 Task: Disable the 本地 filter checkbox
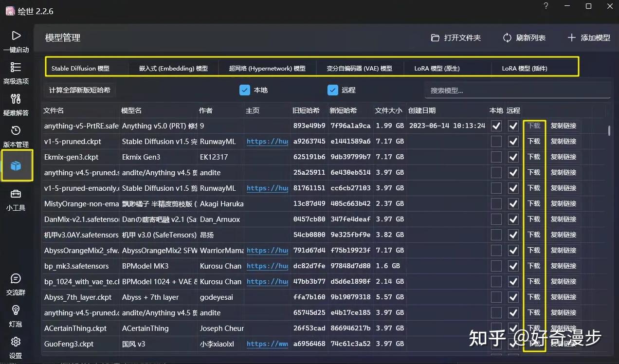click(244, 90)
